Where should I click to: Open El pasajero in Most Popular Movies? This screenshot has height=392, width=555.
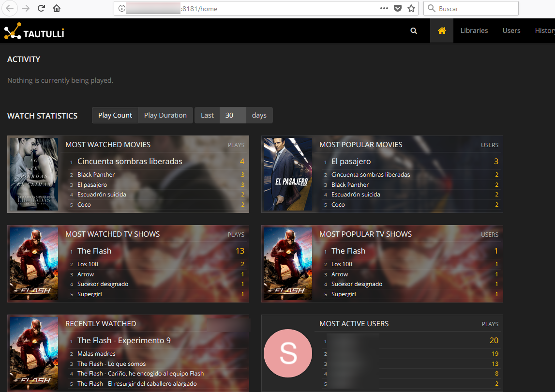(x=351, y=162)
